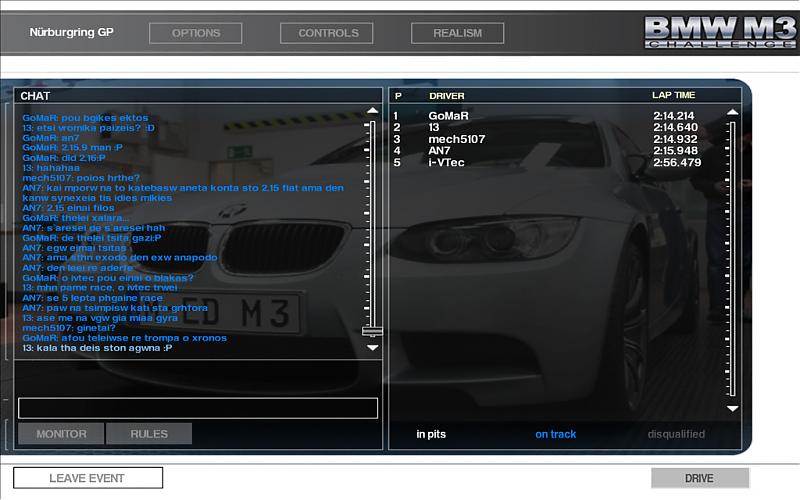
Task: Click the 'disqualified' legend label
Action: 676,434
